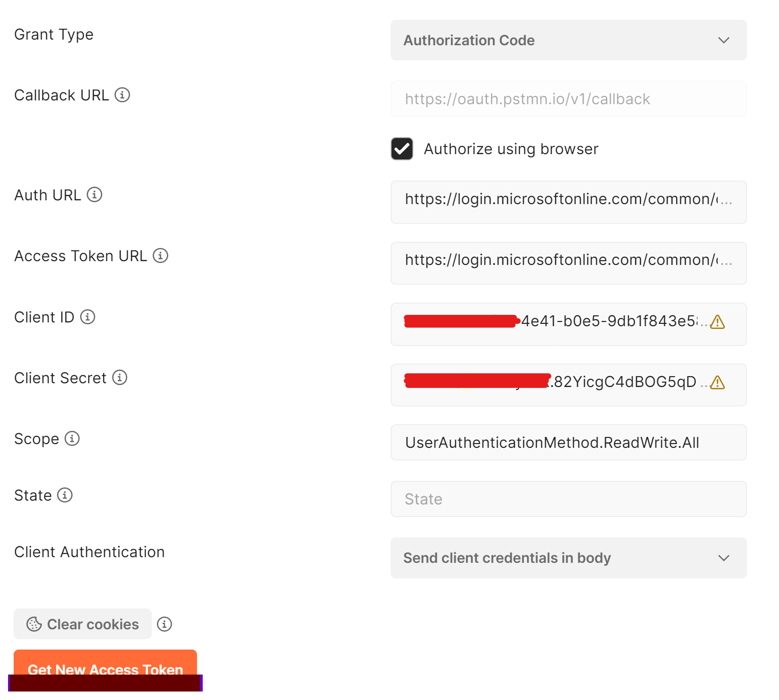Screen dimensions: 779x700
Task: Click the Access Token URL input field
Action: pyautogui.click(x=569, y=263)
